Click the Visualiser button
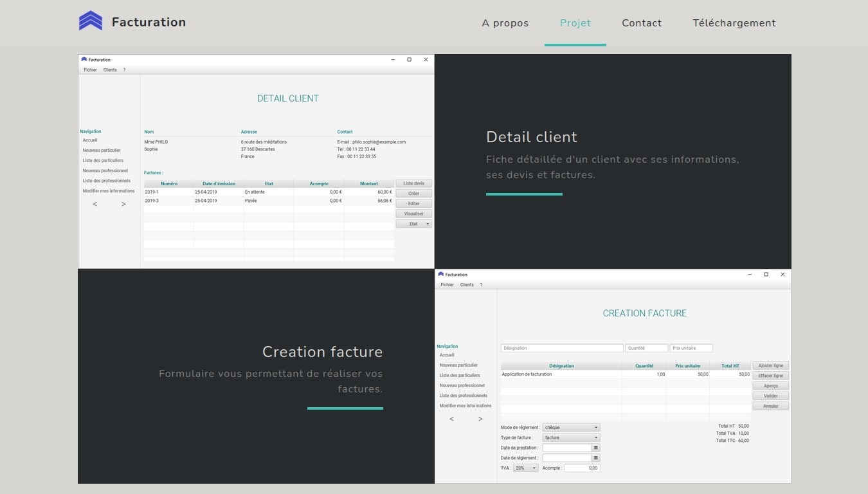The image size is (868, 494). tap(413, 214)
